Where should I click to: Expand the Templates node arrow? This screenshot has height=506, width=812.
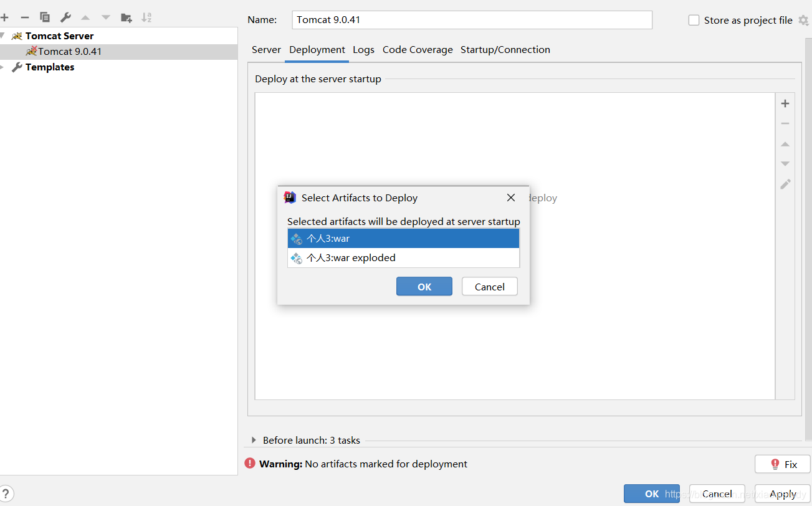[2, 67]
